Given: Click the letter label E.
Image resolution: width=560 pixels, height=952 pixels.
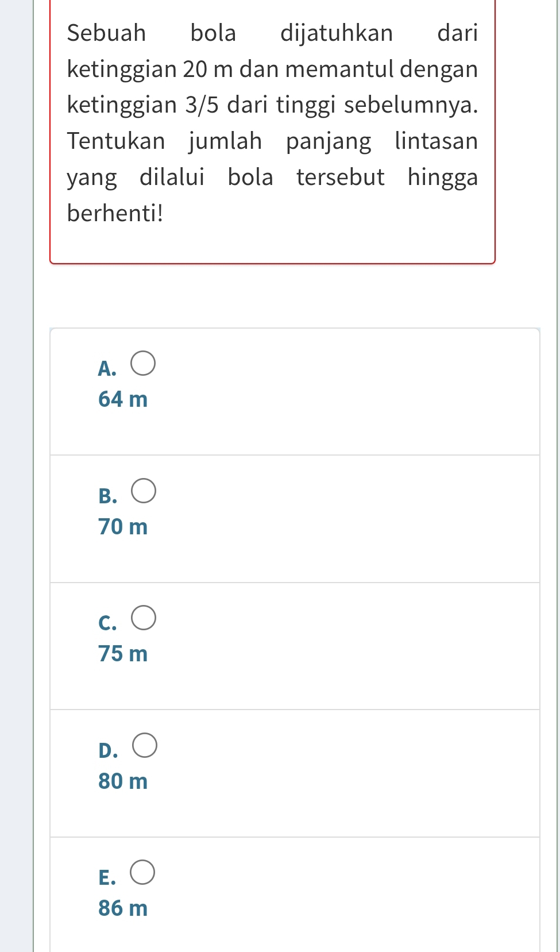Looking at the screenshot, I should coord(107,878).
